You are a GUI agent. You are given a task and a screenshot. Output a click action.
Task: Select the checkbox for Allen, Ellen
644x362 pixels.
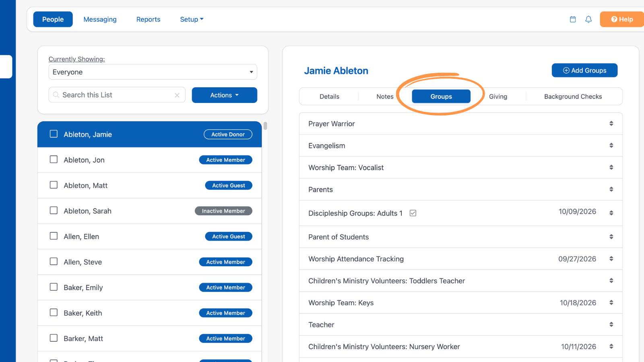tap(54, 236)
